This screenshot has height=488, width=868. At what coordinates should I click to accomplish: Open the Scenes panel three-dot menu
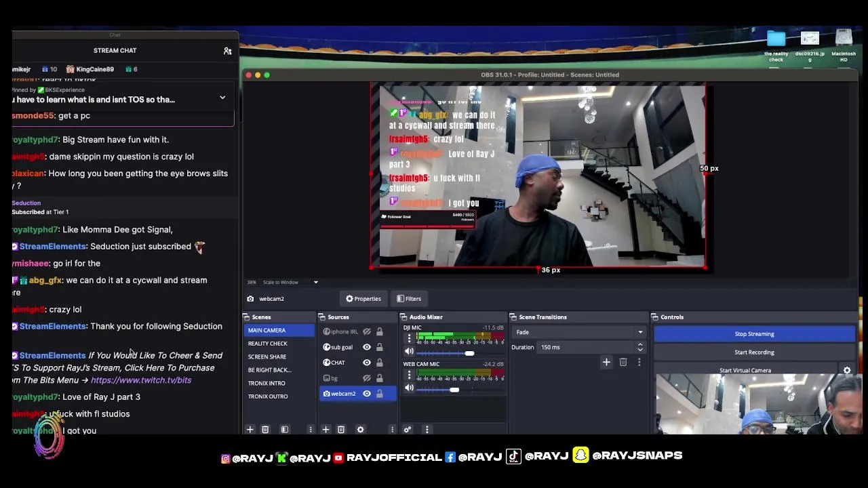(311, 430)
